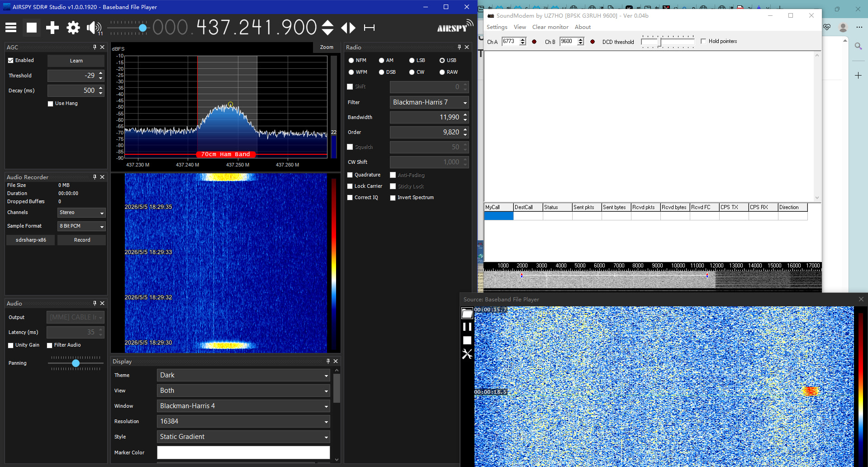
Task: Open the Channels dropdown set to Stereo
Action: click(81, 213)
